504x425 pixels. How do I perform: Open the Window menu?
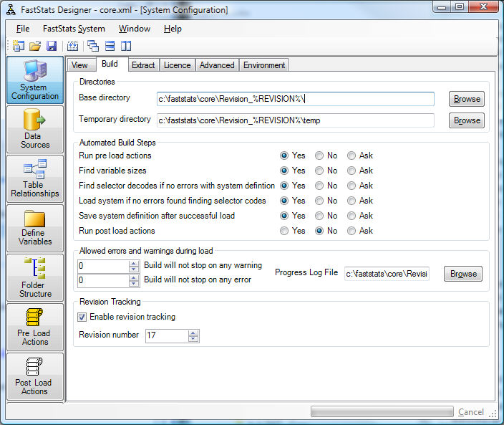[135, 29]
